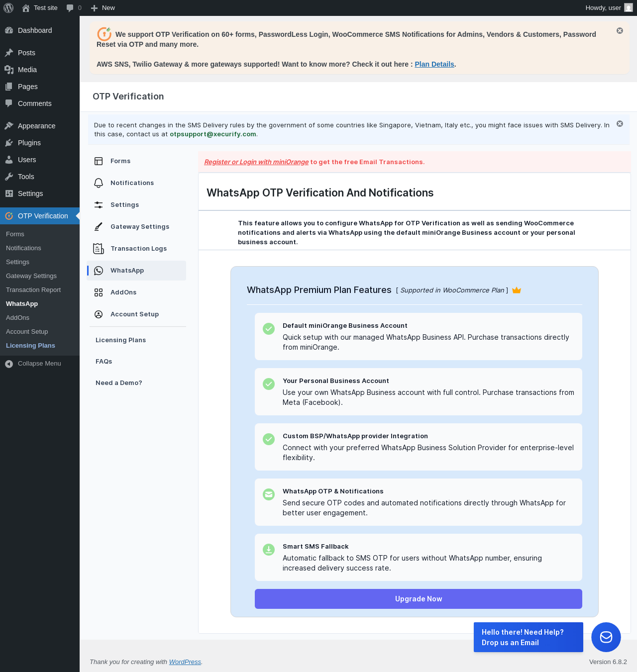Click the Test site home icon
The image size is (637, 672).
26,8
